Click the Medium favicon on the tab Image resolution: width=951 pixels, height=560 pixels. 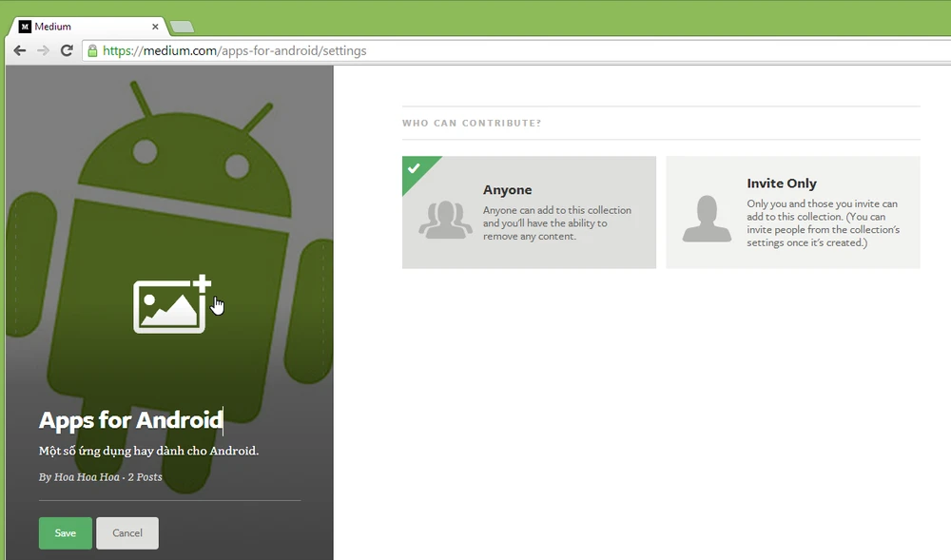pos(25,27)
